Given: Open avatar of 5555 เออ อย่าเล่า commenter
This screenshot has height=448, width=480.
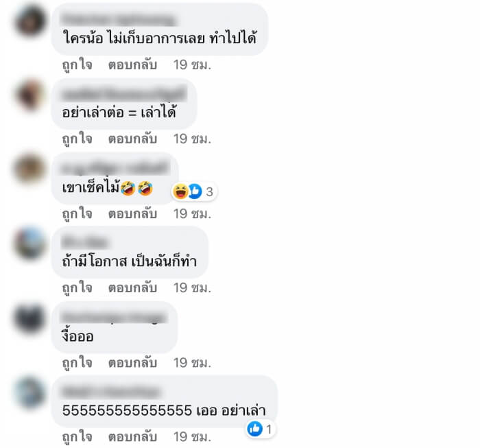Looking at the screenshot, I should pyautogui.click(x=31, y=392).
